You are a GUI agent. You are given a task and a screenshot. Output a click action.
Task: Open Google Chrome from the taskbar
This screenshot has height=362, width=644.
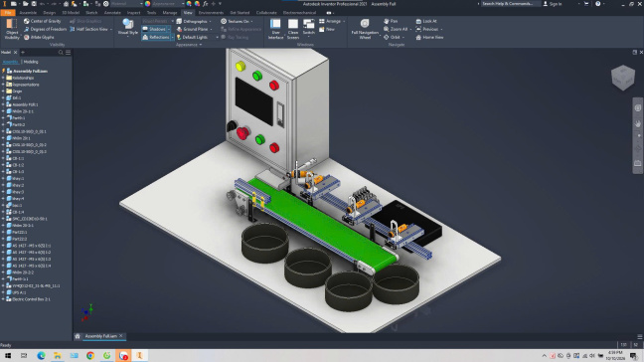point(90,356)
